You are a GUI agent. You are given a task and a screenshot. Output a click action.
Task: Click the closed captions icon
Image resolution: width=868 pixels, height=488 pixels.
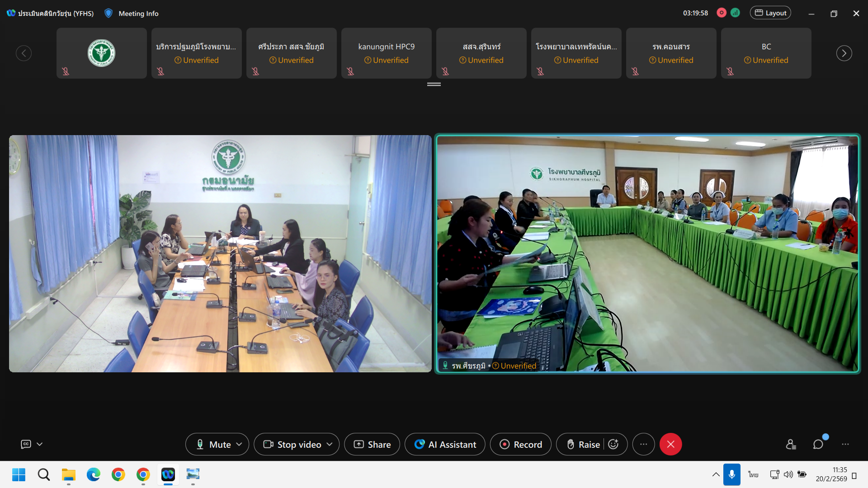tap(26, 444)
